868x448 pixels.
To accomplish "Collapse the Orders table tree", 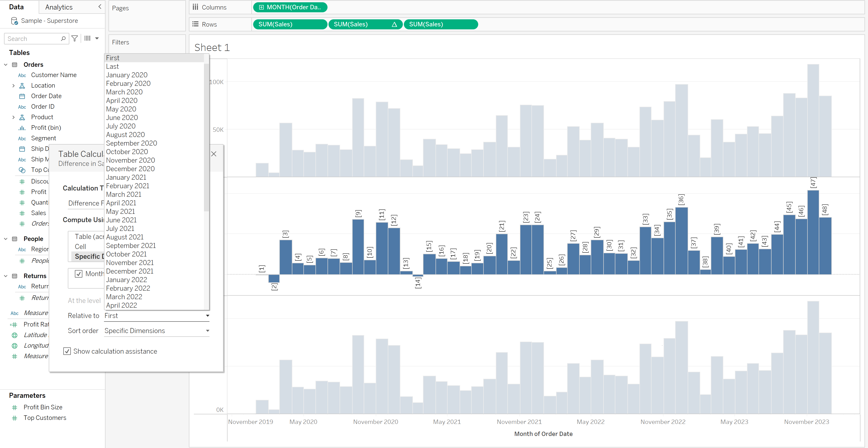I will pos(6,65).
